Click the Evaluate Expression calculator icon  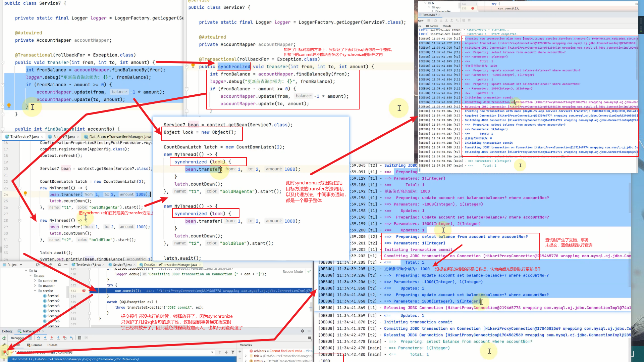click(x=79, y=338)
